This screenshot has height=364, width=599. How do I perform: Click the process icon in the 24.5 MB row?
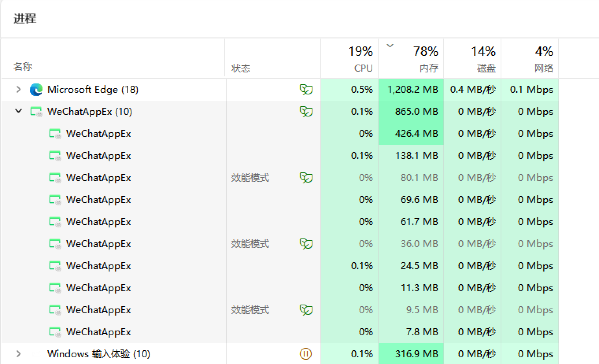55,266
